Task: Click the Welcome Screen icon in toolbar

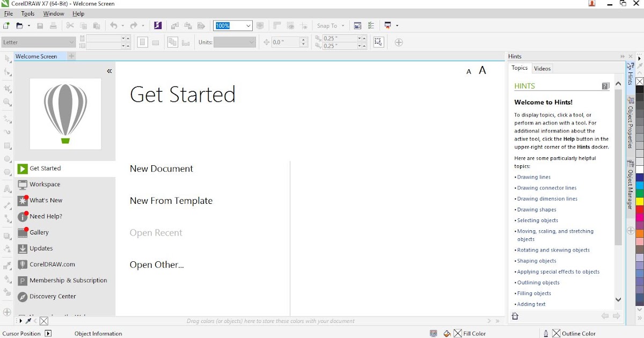Action: (357, 25)
